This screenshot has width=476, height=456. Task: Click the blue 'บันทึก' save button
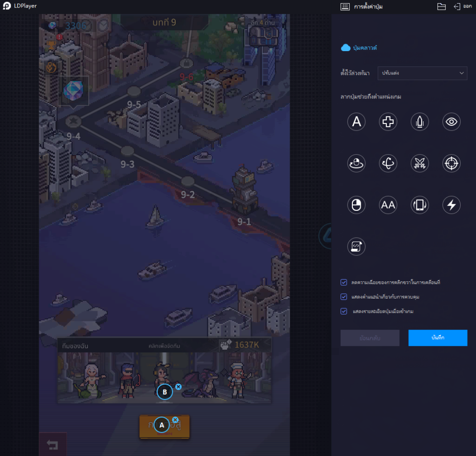[438, 338]
